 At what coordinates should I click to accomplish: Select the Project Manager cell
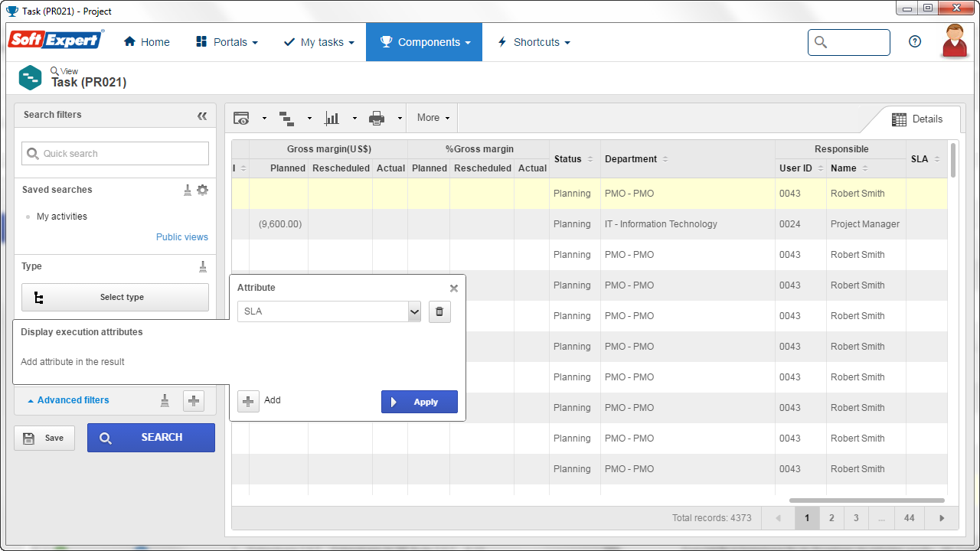pos(865,224)
